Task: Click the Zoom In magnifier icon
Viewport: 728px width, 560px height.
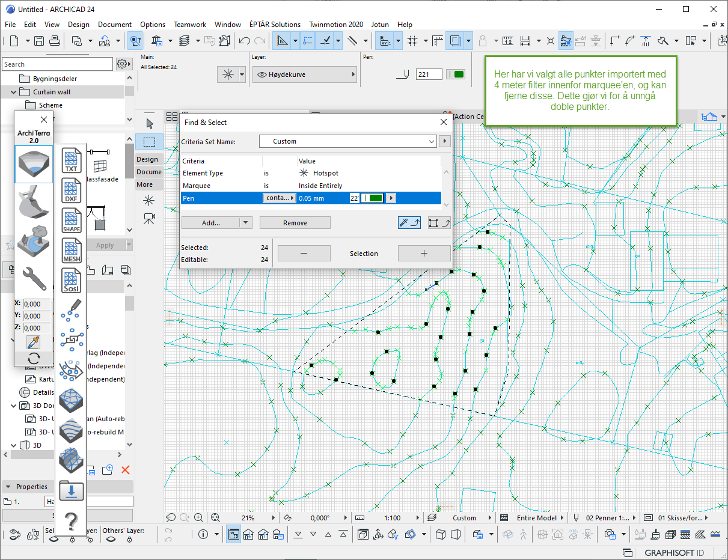Action: [x=200, y=517]
